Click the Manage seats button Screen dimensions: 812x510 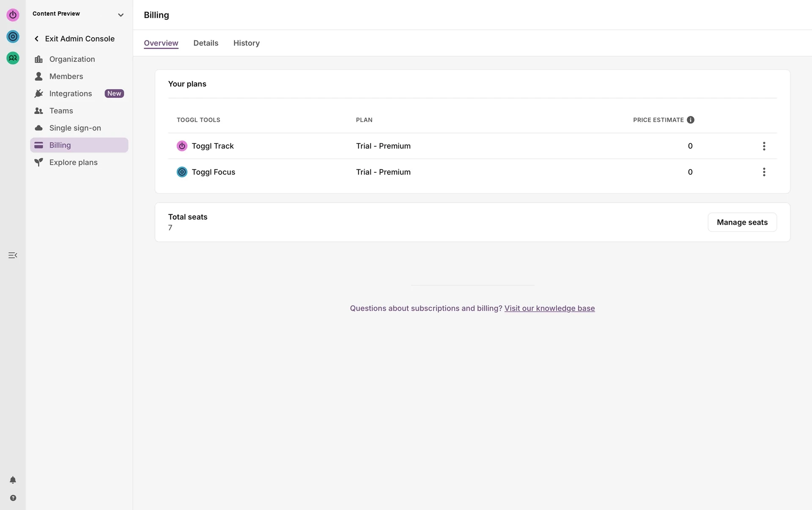pos(742,222)
